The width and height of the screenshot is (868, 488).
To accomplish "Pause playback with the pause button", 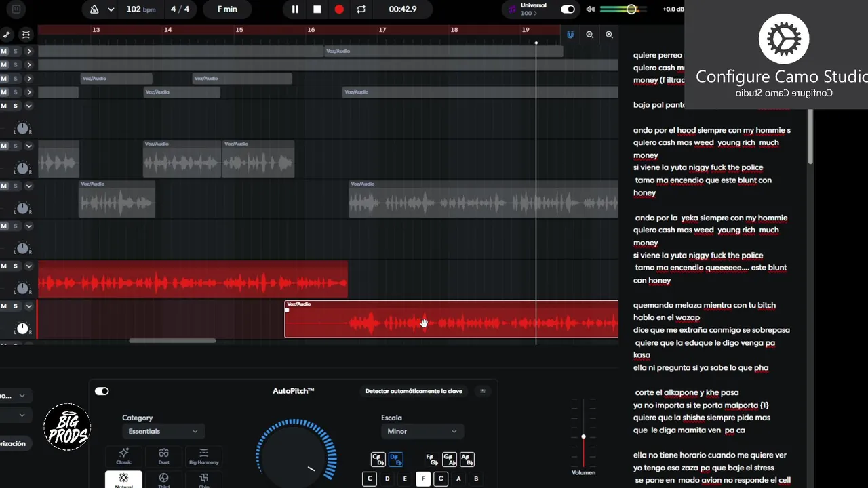I will (x=295, y=9).
